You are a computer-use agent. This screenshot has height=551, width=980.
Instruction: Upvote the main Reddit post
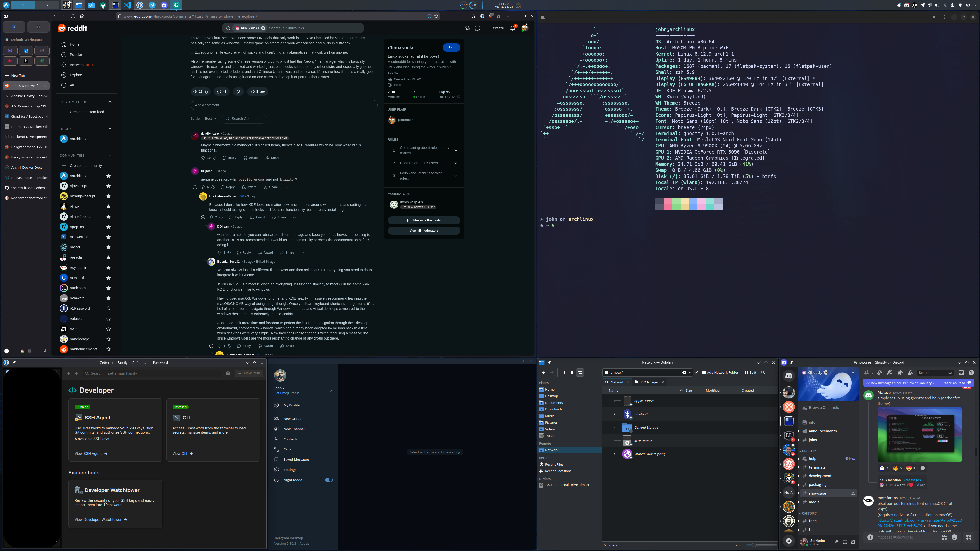pyautogui.click(x=195, y=92)
